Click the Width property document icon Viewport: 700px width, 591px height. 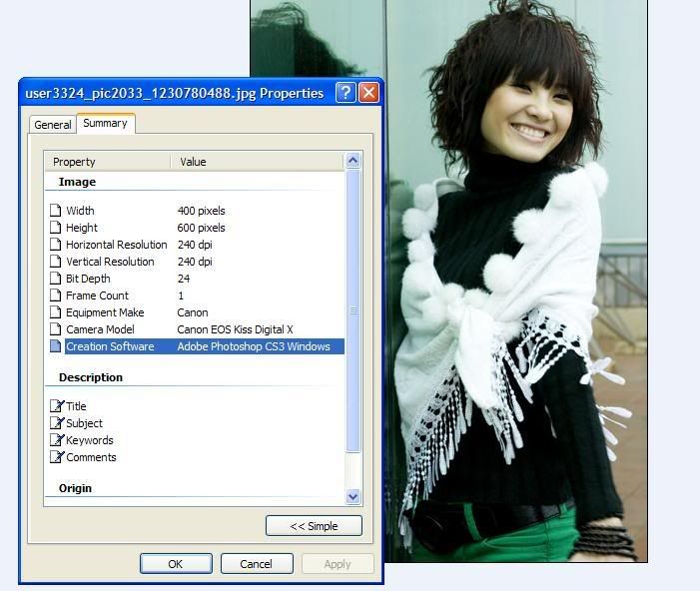pyautogui.click(x=56, y=211)
